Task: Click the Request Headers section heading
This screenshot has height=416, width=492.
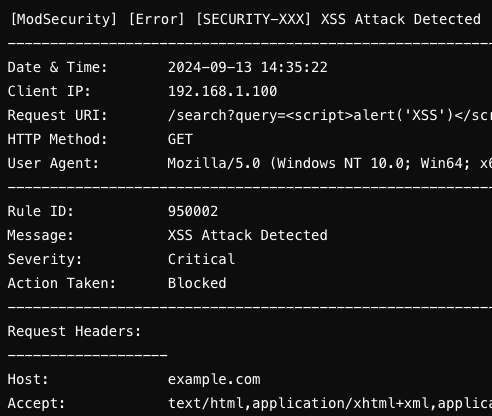Action: pyautogui.click(x=74, y=331)
